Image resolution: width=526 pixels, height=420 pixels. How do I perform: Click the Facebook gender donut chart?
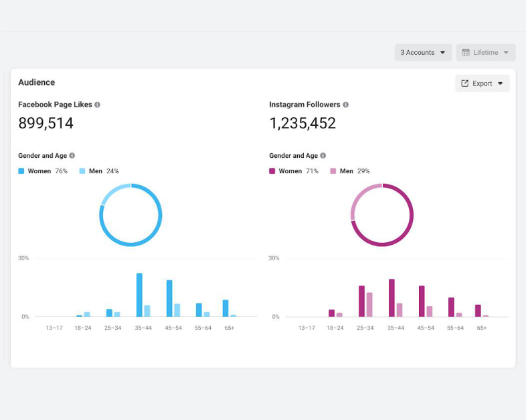pos(130,215)
